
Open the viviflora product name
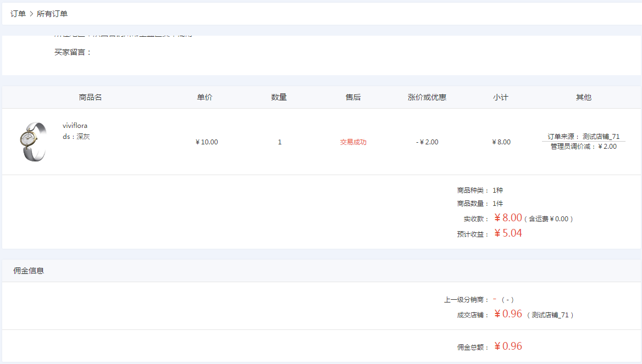click(75, 126)
